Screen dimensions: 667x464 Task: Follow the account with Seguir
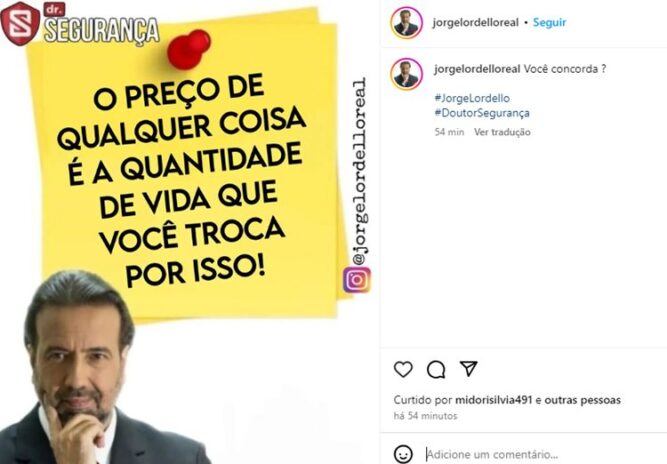(x=549, y=23)
